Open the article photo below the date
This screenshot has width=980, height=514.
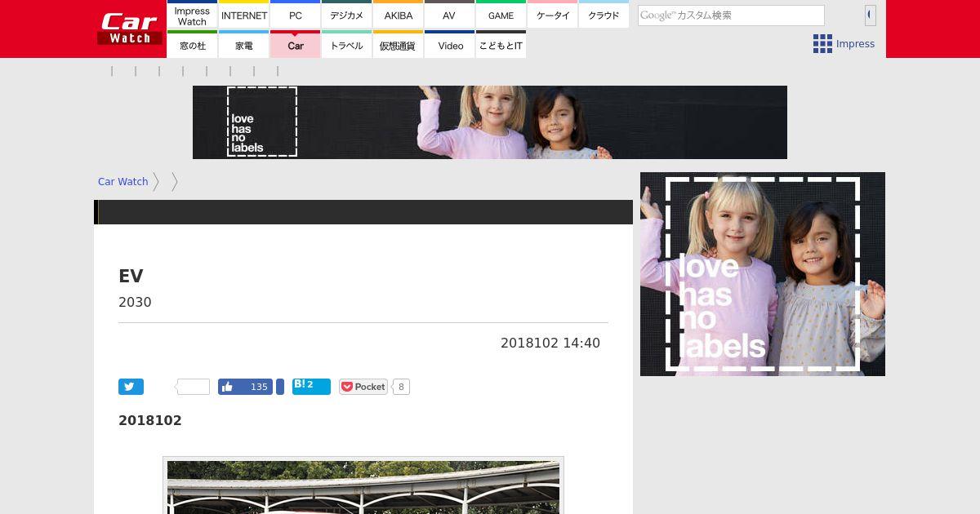[363, 485]
